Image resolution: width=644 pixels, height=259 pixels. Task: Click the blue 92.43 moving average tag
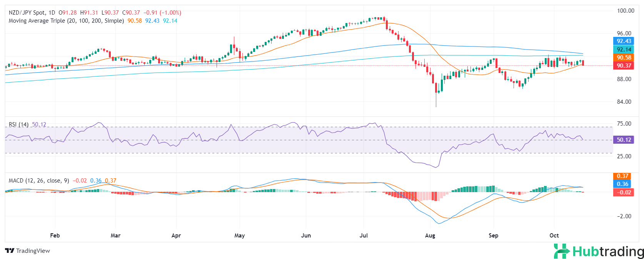pyautogui.click(x=624, y=41)
